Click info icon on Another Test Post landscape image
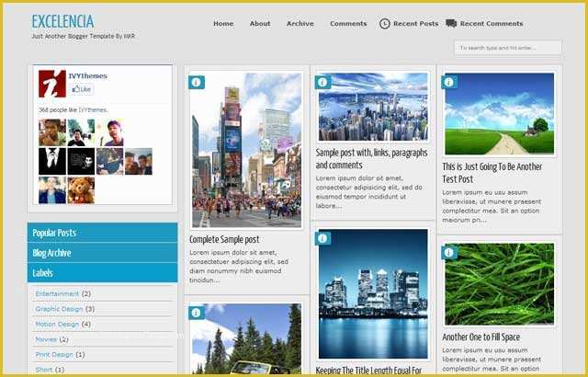588x377 pixels. pos(449,82)
